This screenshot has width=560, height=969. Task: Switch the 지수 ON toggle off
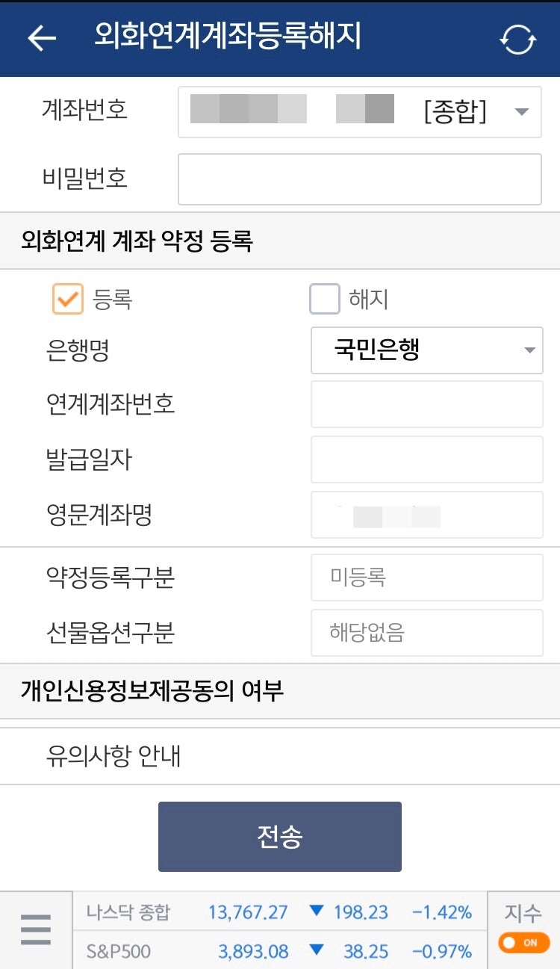[x=523, y=944]
